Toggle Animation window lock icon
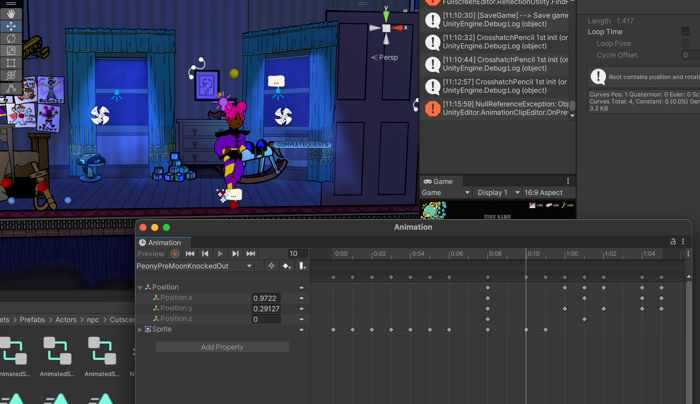Screen dimensions: 700x404 673,242
